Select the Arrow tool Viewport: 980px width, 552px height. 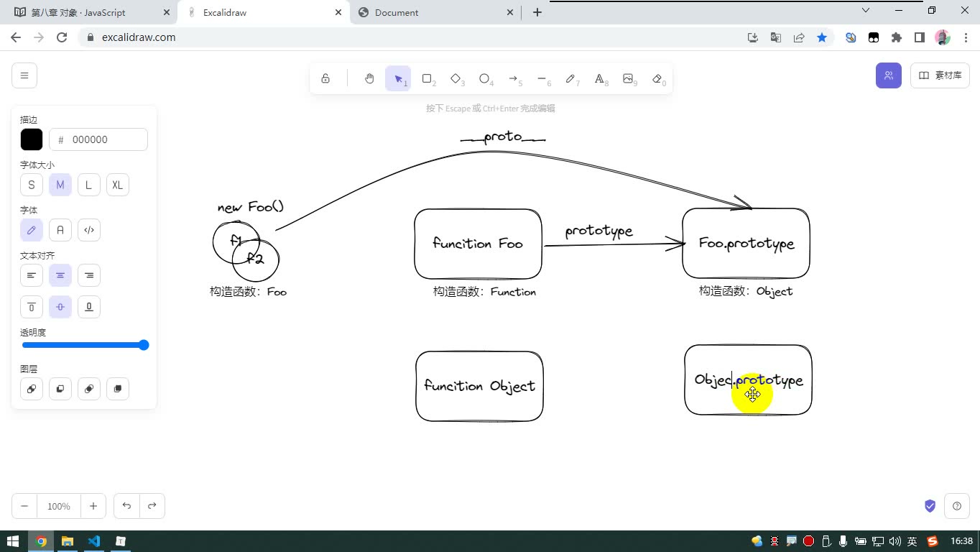514,79
